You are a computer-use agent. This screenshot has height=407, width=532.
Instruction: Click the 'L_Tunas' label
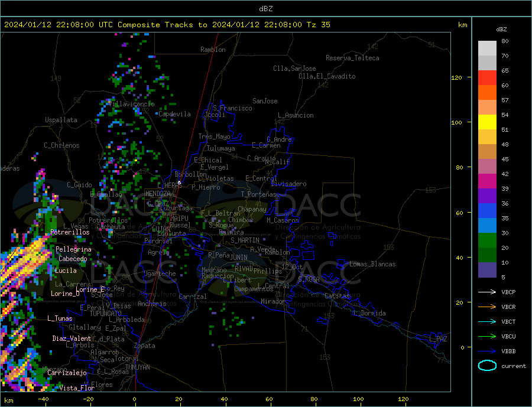[x=60, y=318]
